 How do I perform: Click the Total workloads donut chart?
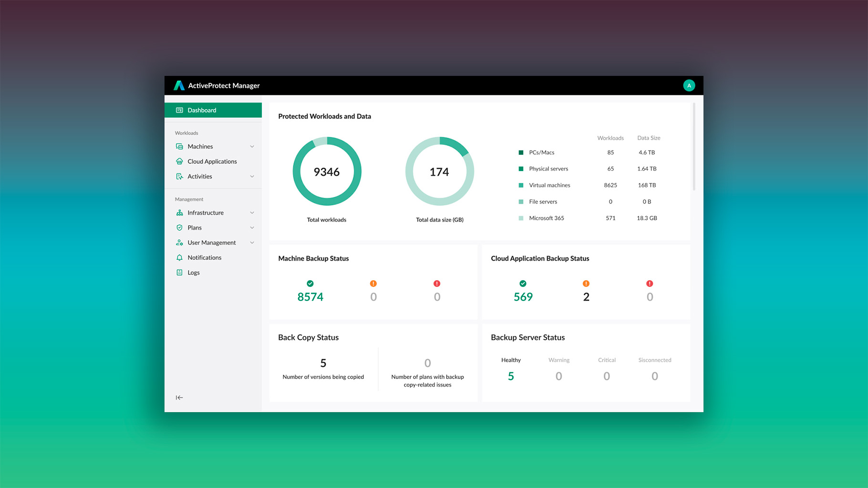[x=327, y=171]
